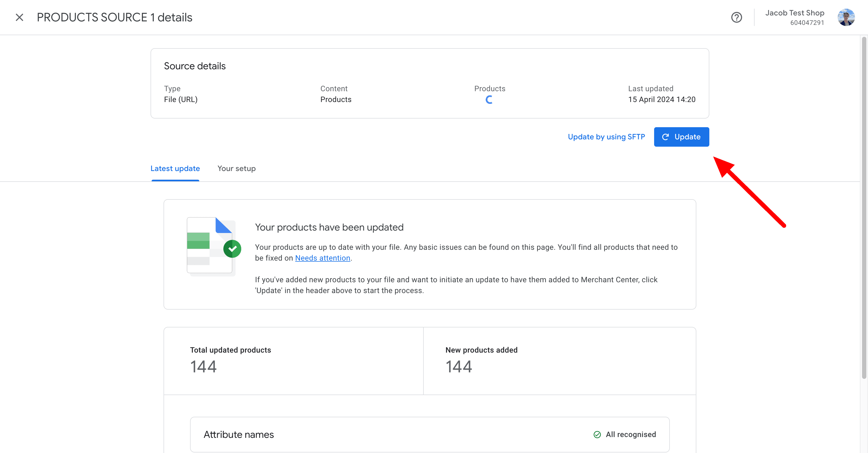868x453 pixels.
Task: Click the green checkmark badge on file icon
Action: pyautogui.click(x=232, y=249)
